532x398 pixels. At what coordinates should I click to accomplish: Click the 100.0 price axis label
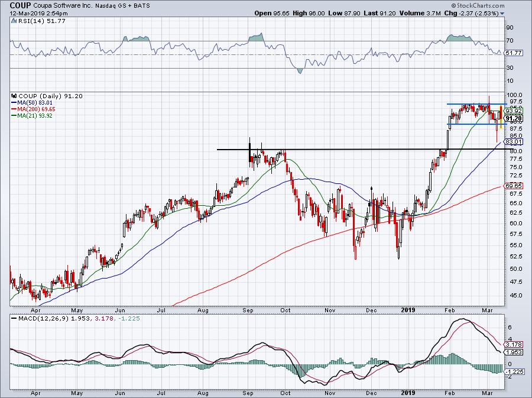[x=515, y=95]
